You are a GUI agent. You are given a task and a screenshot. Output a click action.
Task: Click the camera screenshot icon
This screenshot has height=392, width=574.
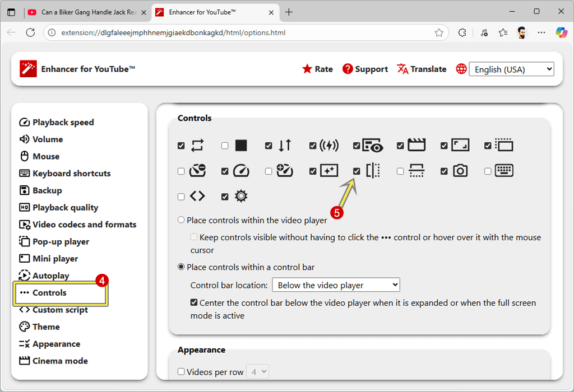click(x=460, y=171)
